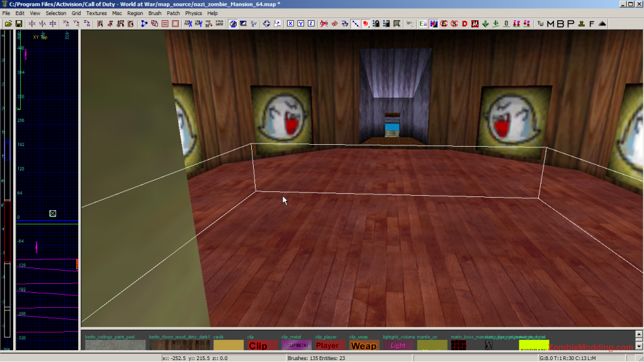This screenshot has height=362, width=644.
Task: Open the Physics menu
Action: coord(193,13)
